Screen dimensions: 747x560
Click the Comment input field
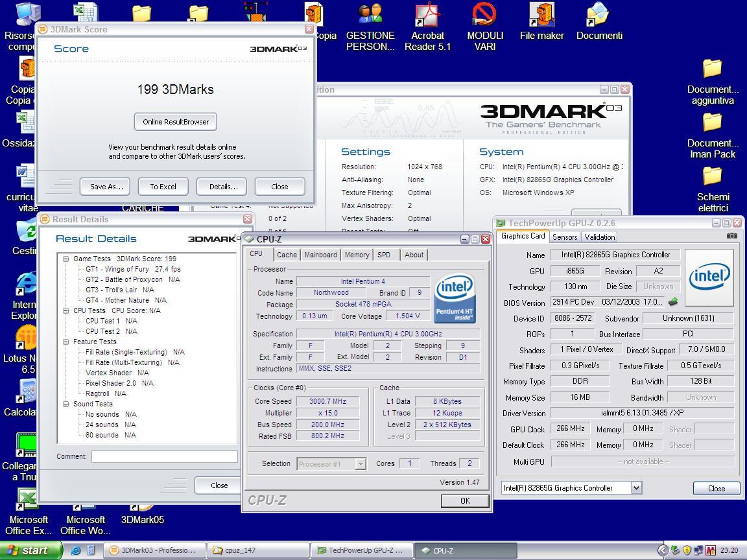click(165, 457)
